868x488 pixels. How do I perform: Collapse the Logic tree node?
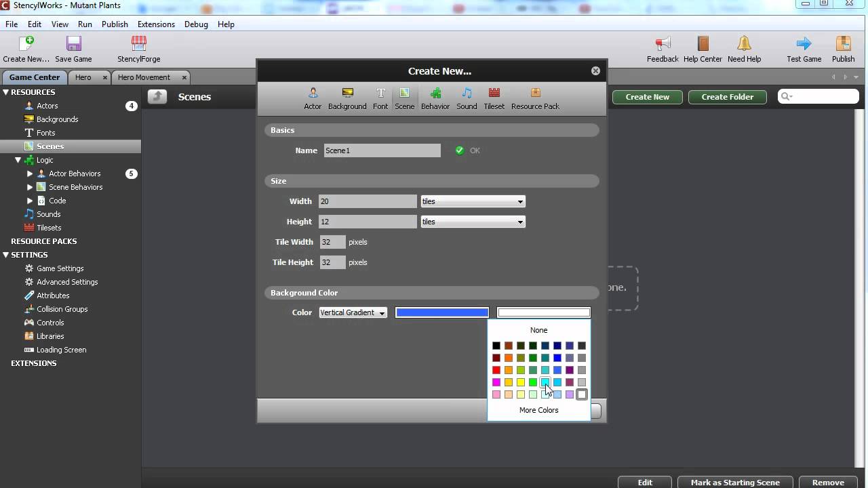(x=18, y=160)
